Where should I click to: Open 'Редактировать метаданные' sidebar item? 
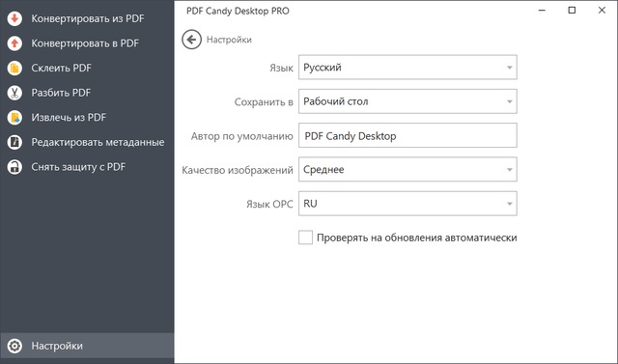click(x=98, y=142)
